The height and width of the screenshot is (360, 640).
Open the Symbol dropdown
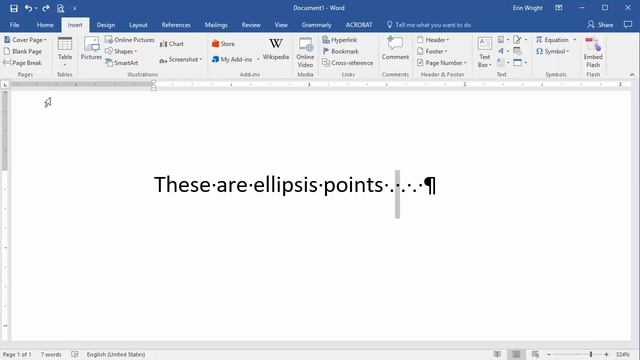tap(553, 51)
